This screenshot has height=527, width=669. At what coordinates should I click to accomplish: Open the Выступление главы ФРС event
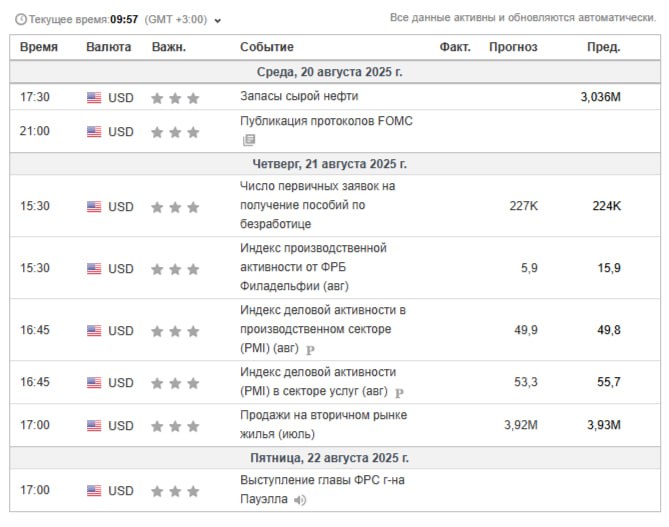pyautogui.click(x=322, y=489)
